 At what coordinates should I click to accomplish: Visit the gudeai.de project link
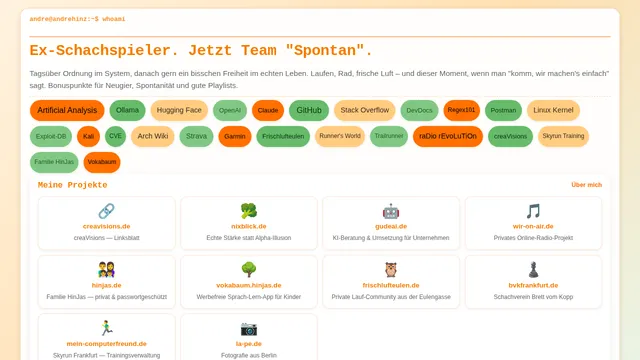(x=391, y=226)
